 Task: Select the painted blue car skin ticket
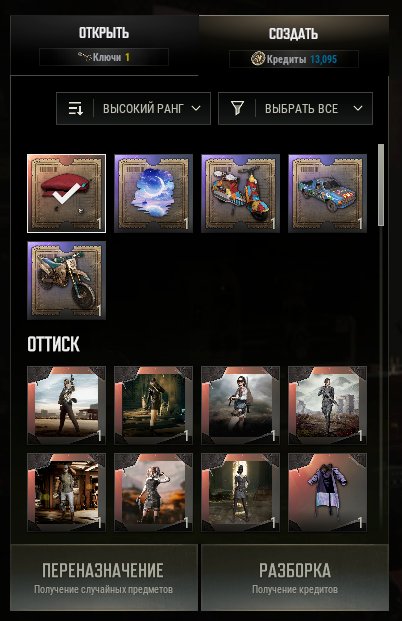(328, 193)
